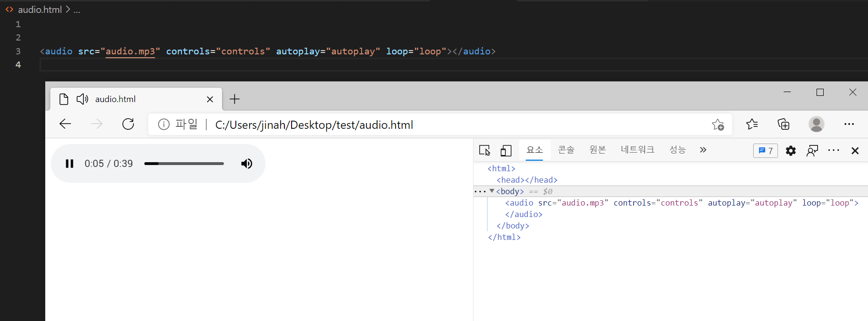This screenshot has height=321, width=868.
Task: Open the browser profile avatar
Action: 817,124
